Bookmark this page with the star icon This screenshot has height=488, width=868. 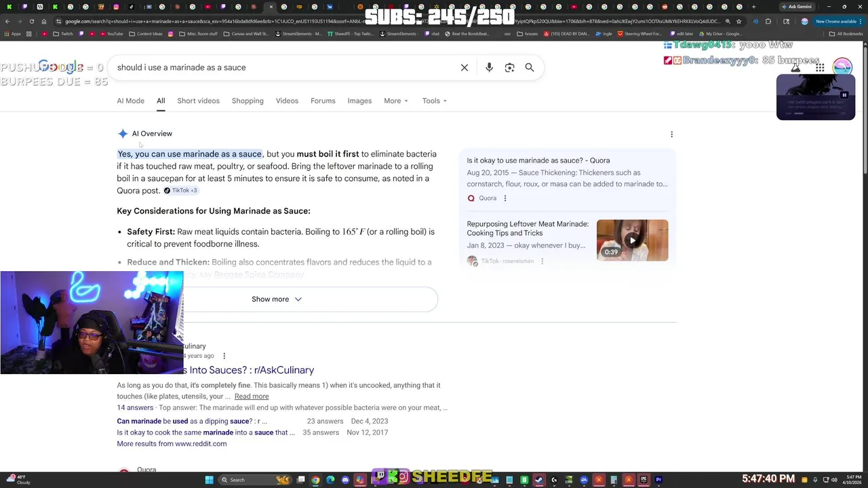click(x=738, y=21)
